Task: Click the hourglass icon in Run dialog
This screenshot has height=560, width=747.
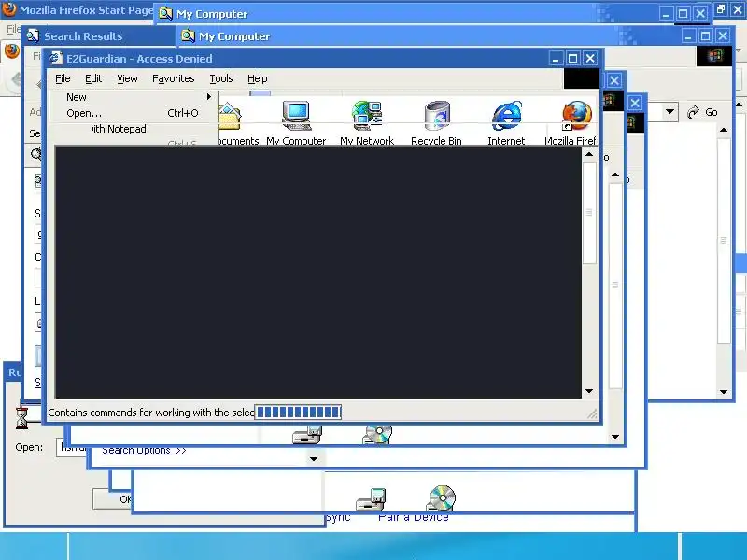Action: [x=21, y=417]
